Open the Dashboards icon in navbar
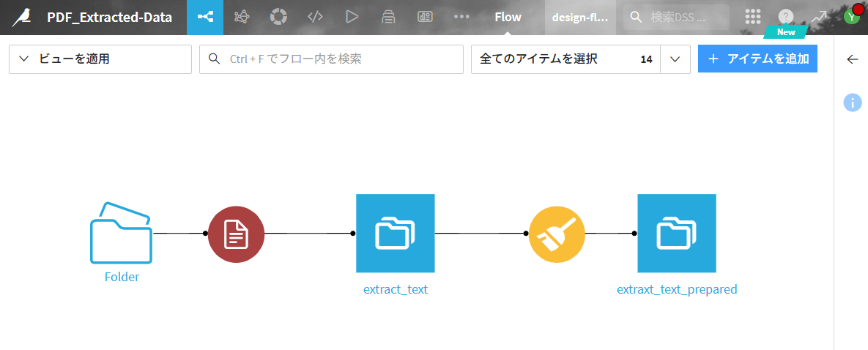 click(425, 17)
